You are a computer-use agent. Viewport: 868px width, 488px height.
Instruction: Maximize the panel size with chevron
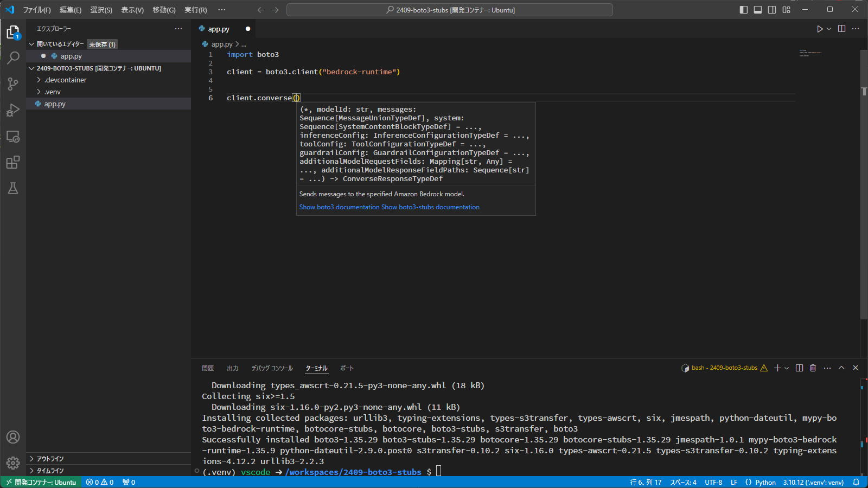841,368
